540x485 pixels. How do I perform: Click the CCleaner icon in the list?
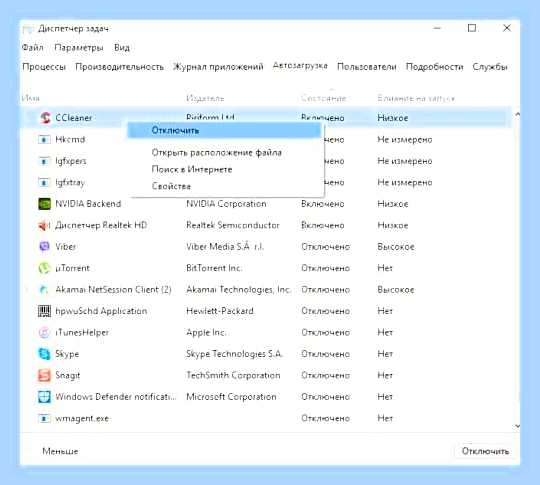click(45, 118)
